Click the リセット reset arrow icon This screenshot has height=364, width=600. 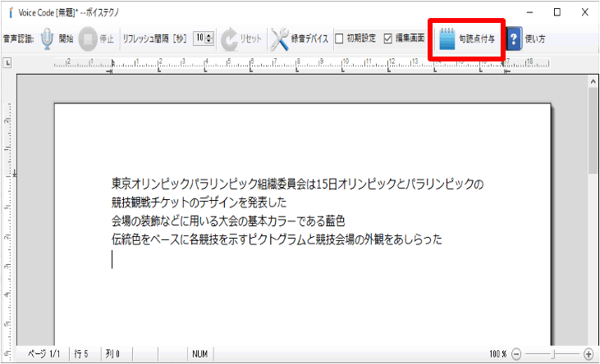point(229,39)
